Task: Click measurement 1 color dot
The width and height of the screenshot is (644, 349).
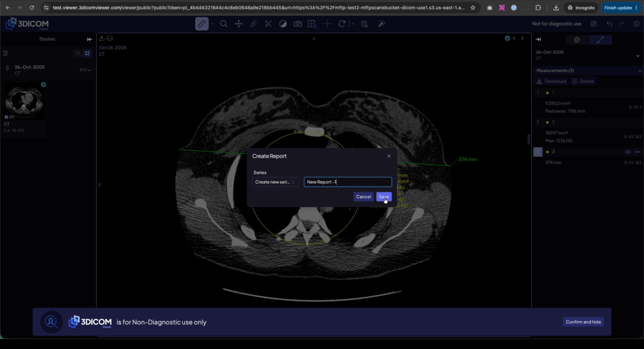Action: [547, 93]
